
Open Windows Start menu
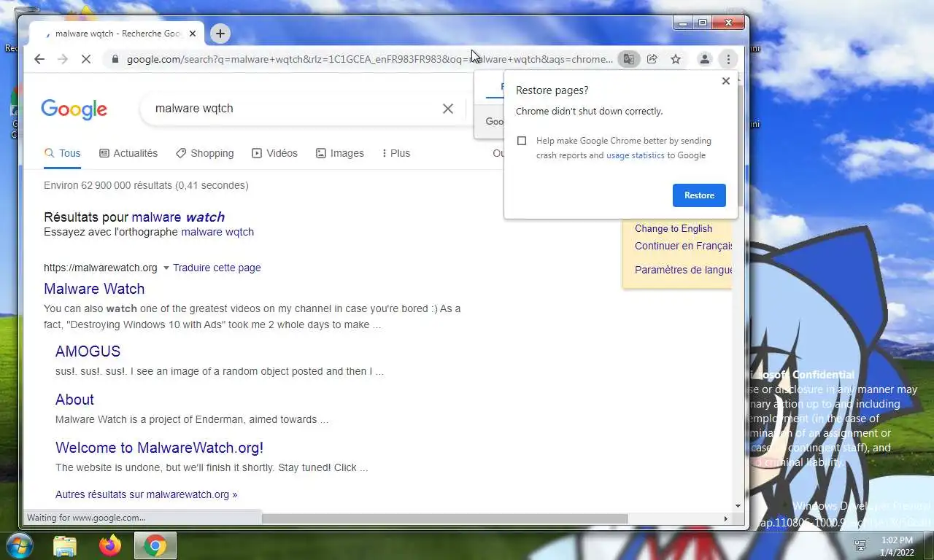pos(20,545)
